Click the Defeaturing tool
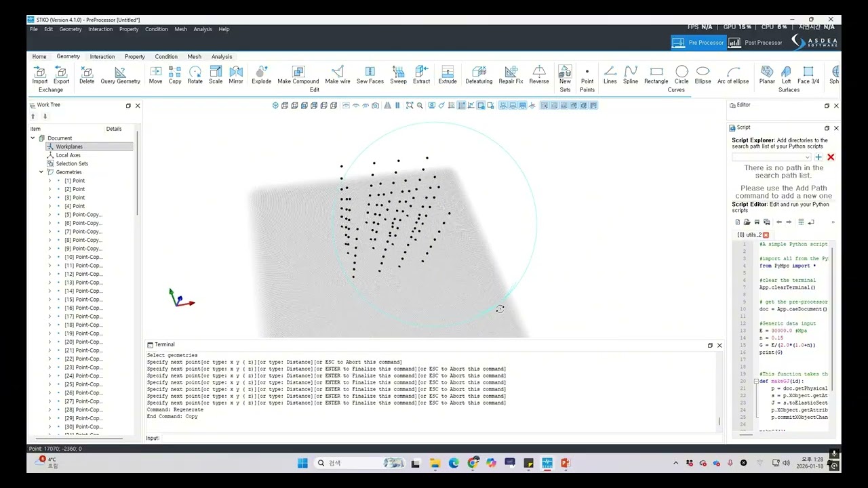Viewport: 868px width, 488px height. click(x=479, y=75)
